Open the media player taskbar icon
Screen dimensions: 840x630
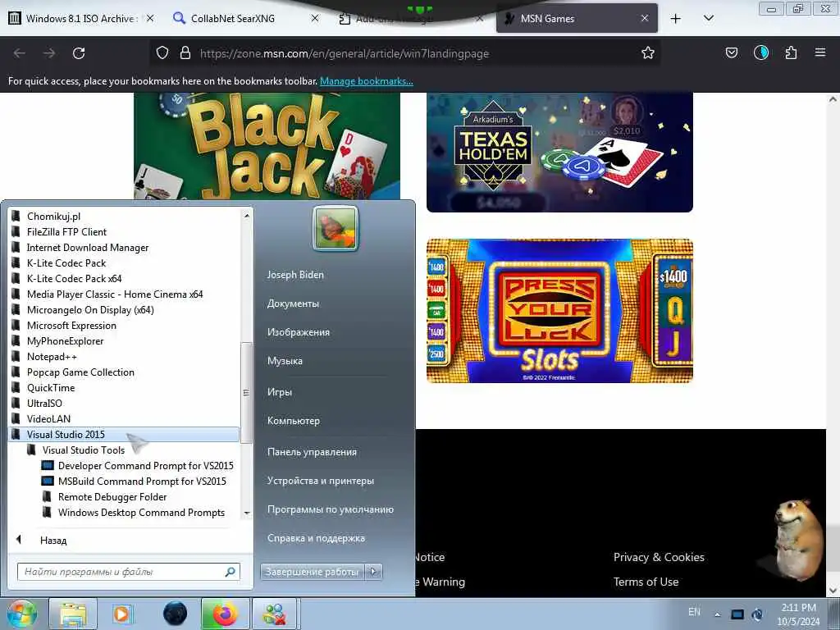(x=121, y=614)
